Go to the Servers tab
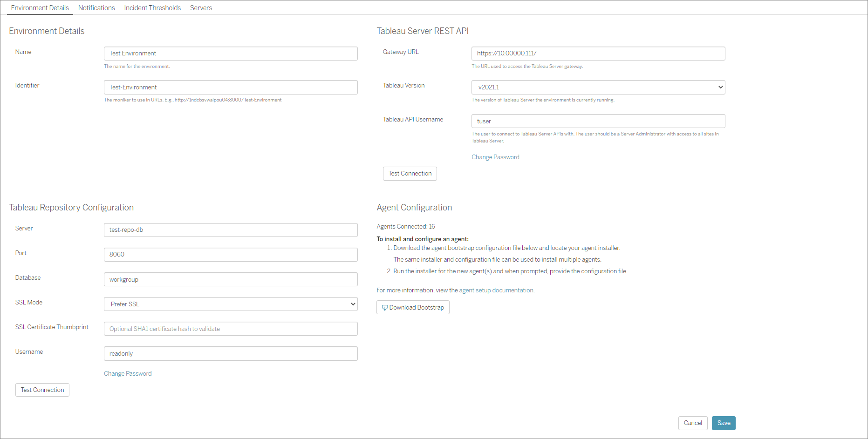Image resolution: width=868 pixels, height=439 pixels. pos(201,8)
